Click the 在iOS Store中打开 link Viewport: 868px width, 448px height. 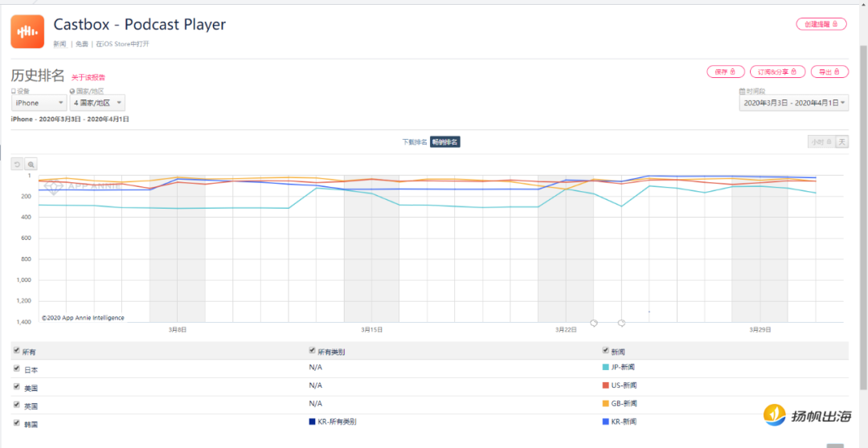point(122,44)
